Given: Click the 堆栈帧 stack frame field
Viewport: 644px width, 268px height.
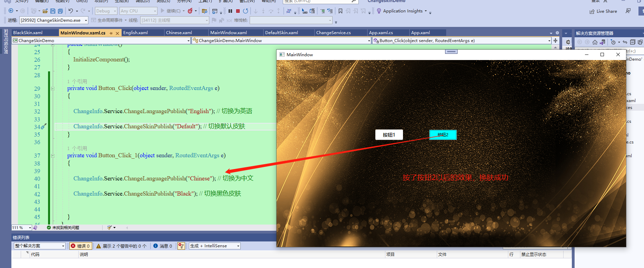Looking at the screenshot, I should tap(291, 20).
